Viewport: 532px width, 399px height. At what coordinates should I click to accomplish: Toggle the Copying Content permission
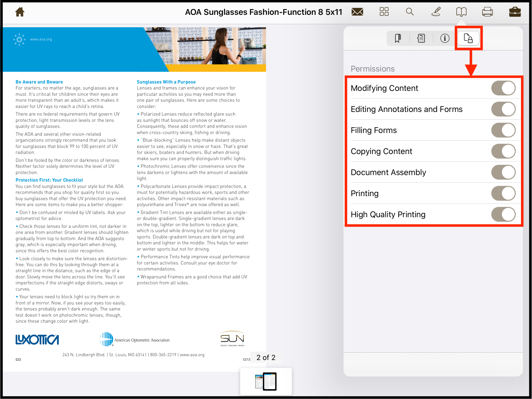(503, 151)
